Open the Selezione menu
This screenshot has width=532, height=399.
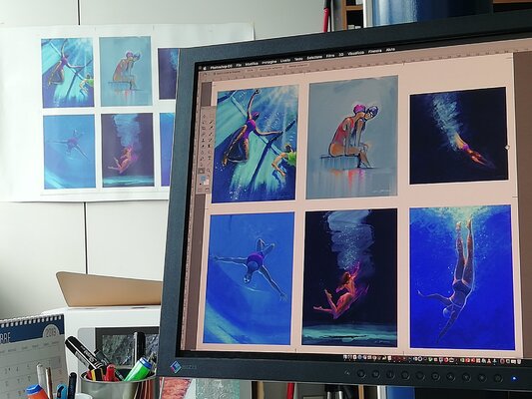(314, 57)
